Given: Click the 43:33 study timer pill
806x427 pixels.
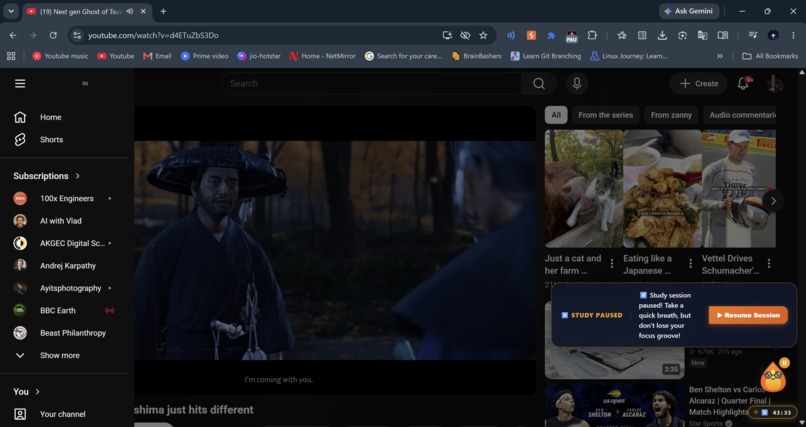Looking at the screenshot, I should (773, 412).
